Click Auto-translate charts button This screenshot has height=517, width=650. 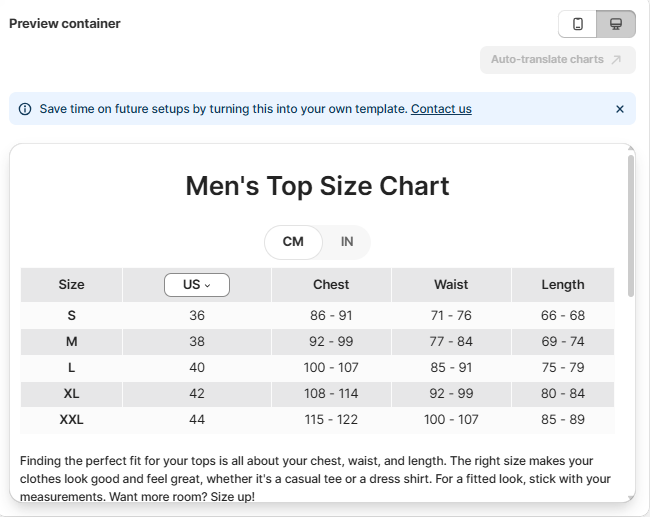558,60
